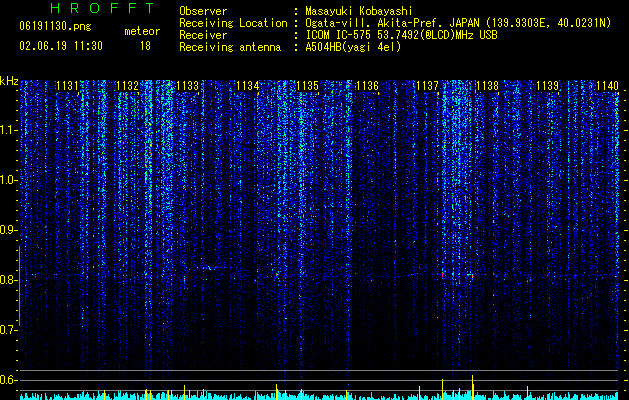Click the red echo spot after 1137

[442, 275]
